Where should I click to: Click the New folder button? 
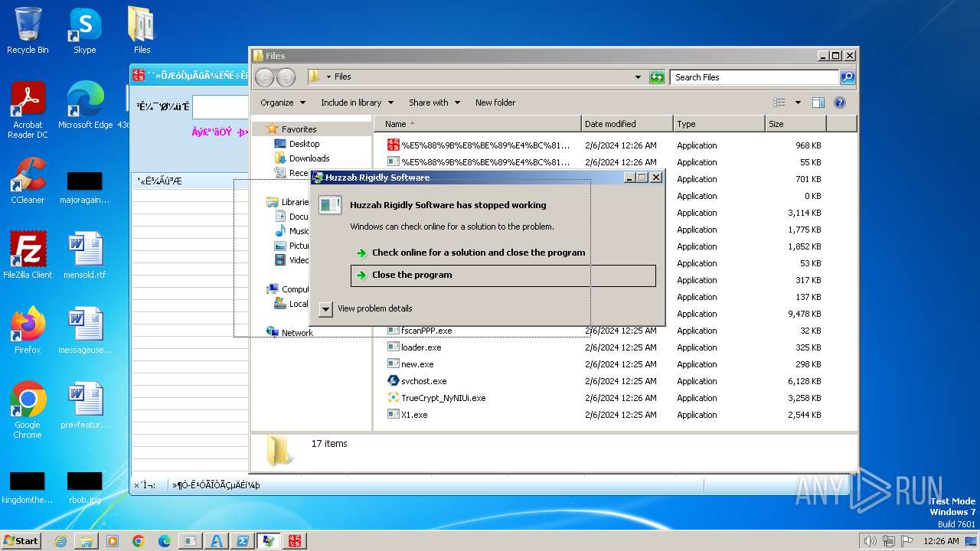(x=495, y=103)
